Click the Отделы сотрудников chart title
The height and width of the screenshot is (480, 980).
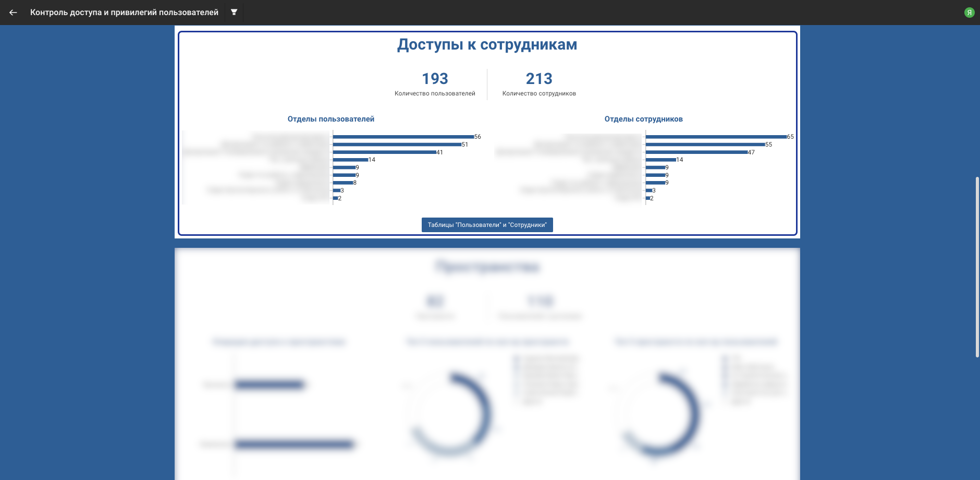tap(643, 119)
